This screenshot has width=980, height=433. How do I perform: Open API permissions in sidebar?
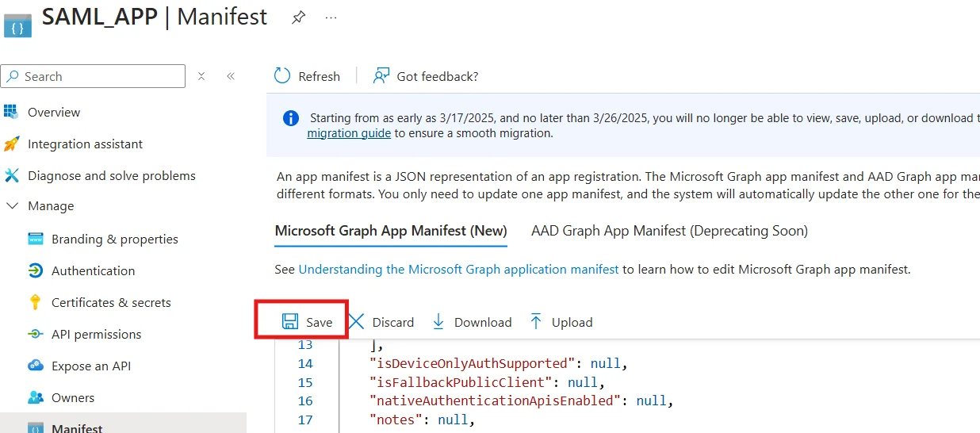click(96, 334)
